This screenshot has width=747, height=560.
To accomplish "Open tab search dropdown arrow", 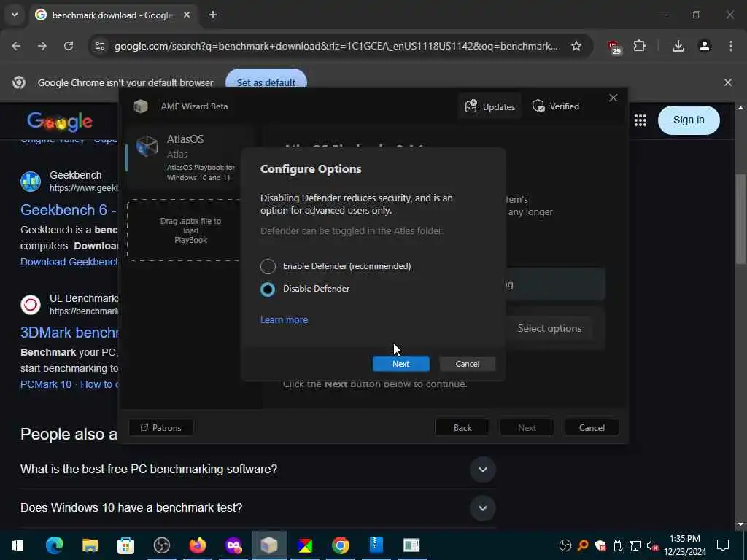I will (15, 15).
